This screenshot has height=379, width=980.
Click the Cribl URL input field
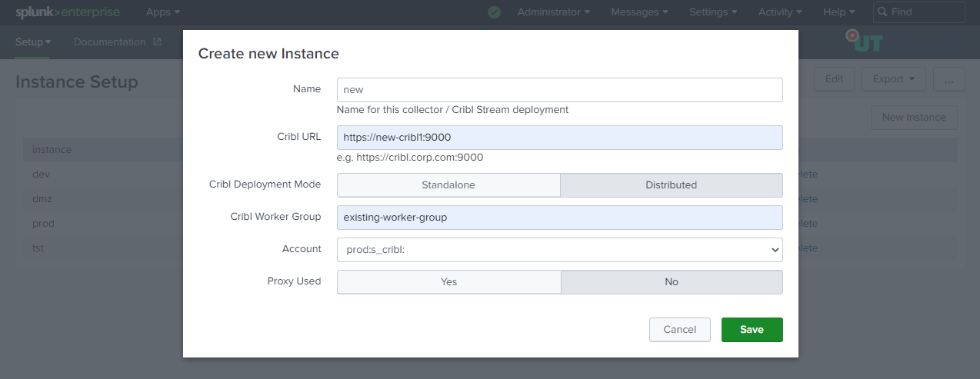point(560,138)
